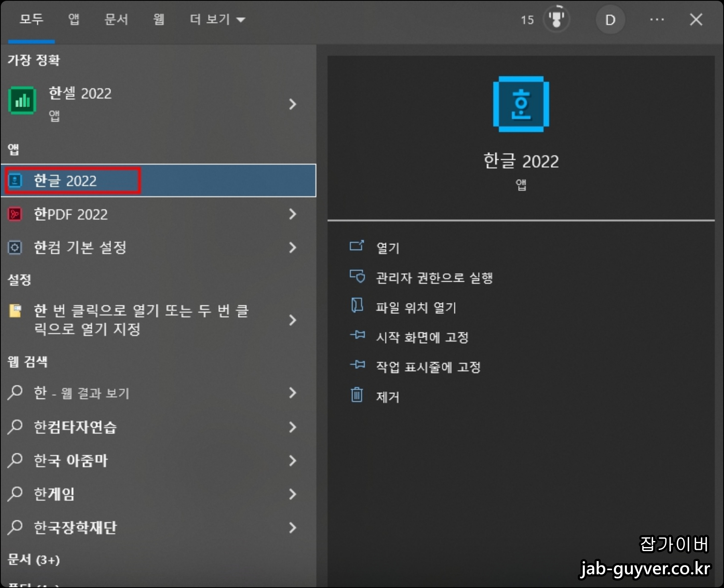724x588 pixels.
Task: Click the large 한글 2022 preview icon
Action: click(521, 104)
